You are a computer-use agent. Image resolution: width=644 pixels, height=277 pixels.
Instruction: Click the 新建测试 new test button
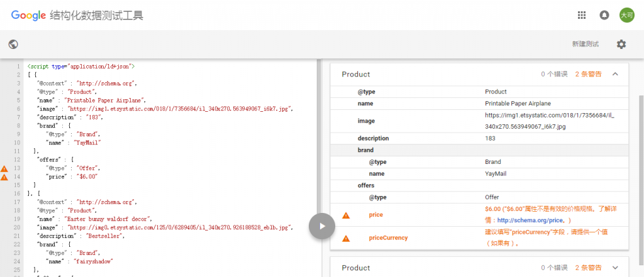click(585, 44)
